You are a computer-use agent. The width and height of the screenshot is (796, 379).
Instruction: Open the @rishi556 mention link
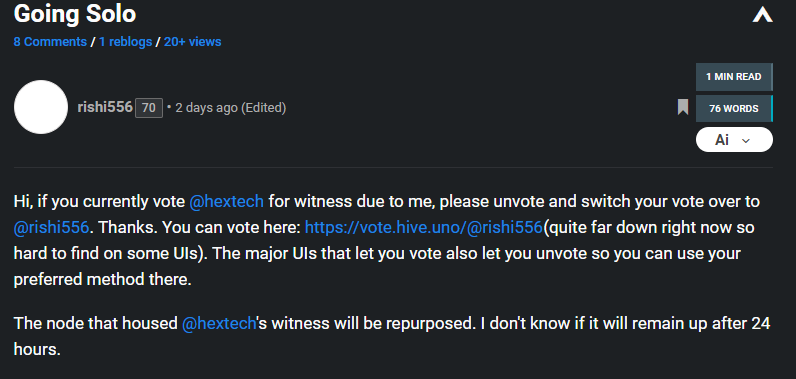pos(51,227)
